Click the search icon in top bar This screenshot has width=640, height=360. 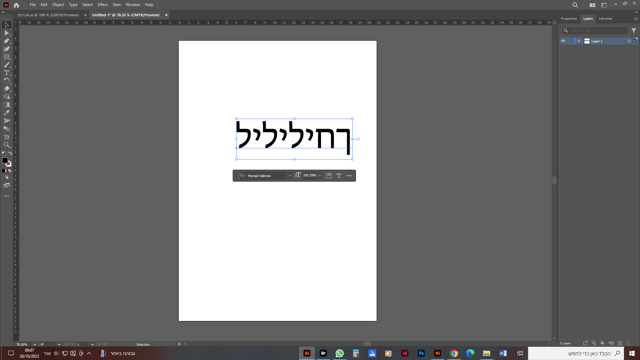coord(575,5)
